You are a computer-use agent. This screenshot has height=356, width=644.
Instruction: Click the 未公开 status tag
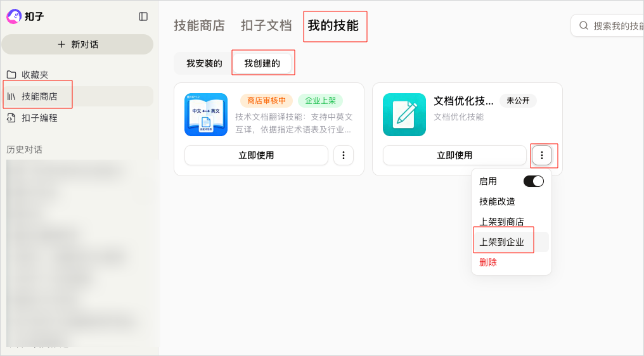pos(518,101)
